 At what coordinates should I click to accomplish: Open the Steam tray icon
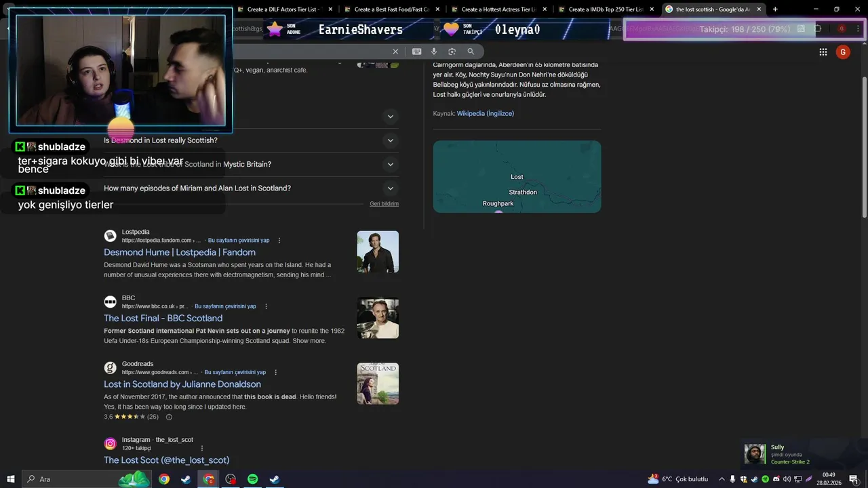[754, 479]
